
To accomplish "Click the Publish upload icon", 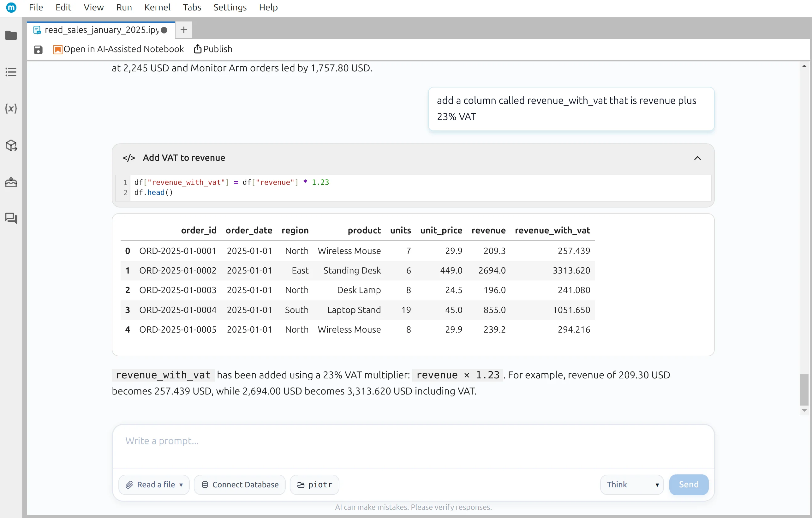I will [198, 49].
